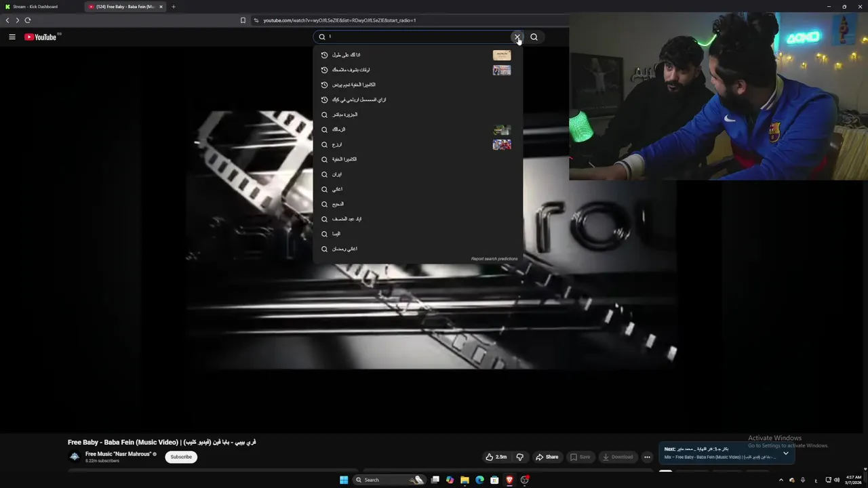Open thumbnail beside "انا لك على طول" suggestion
868x488 pixels.
[502, 55]
